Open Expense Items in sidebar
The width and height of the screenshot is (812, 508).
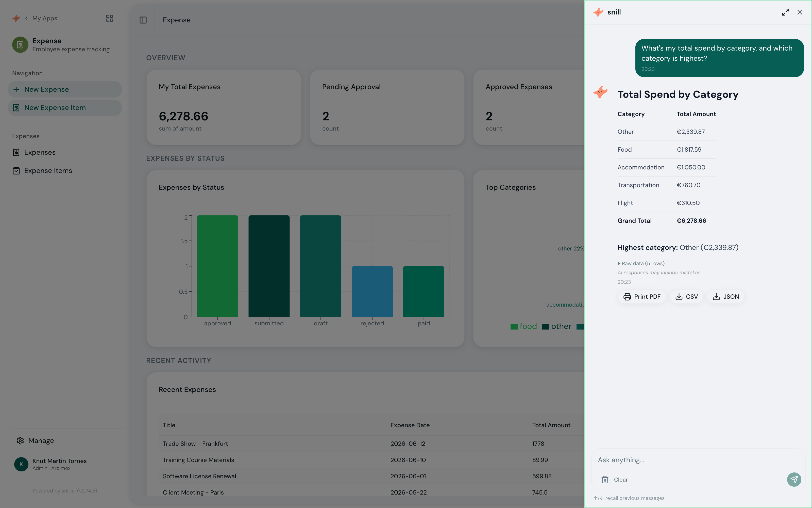coord(48,171)
